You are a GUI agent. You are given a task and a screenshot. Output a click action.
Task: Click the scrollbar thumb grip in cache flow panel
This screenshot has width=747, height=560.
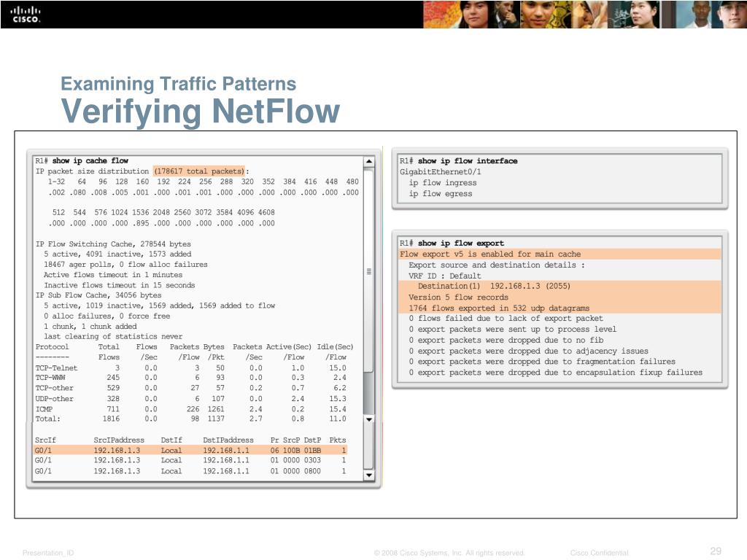(368, 271)
